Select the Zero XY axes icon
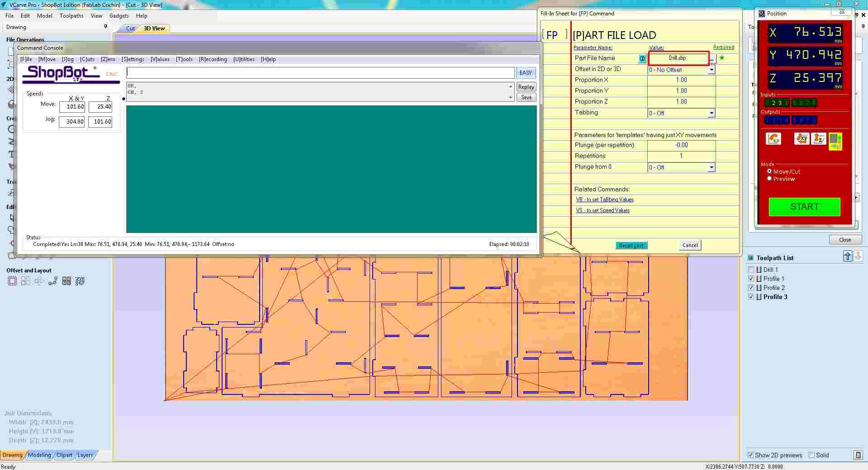This screenshot has height=470, width=868. (801, 139)
